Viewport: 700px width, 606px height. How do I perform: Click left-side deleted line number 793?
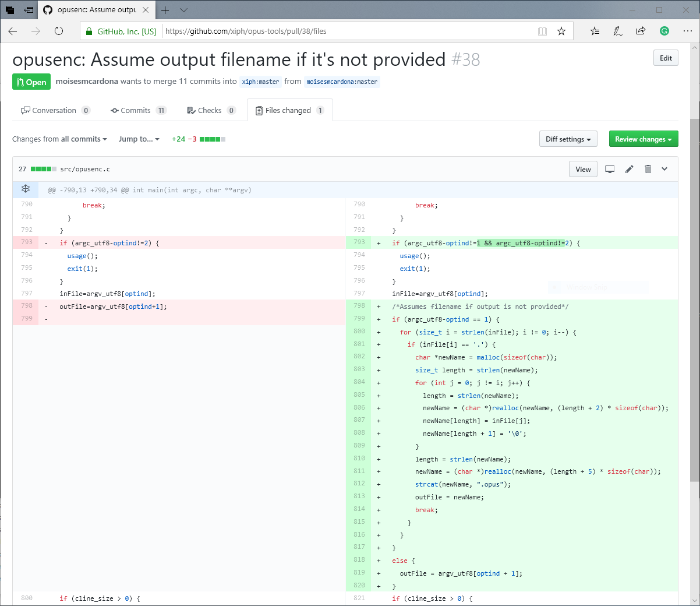[26, 242]
